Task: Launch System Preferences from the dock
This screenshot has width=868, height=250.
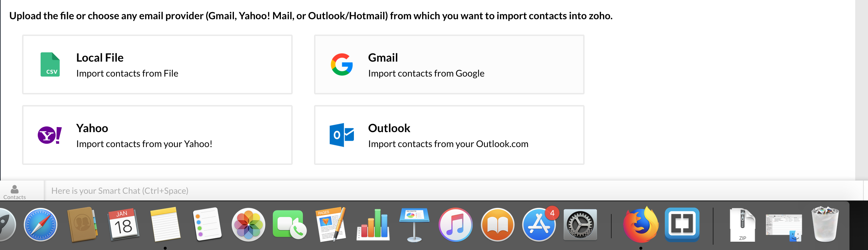Action: 580,225
